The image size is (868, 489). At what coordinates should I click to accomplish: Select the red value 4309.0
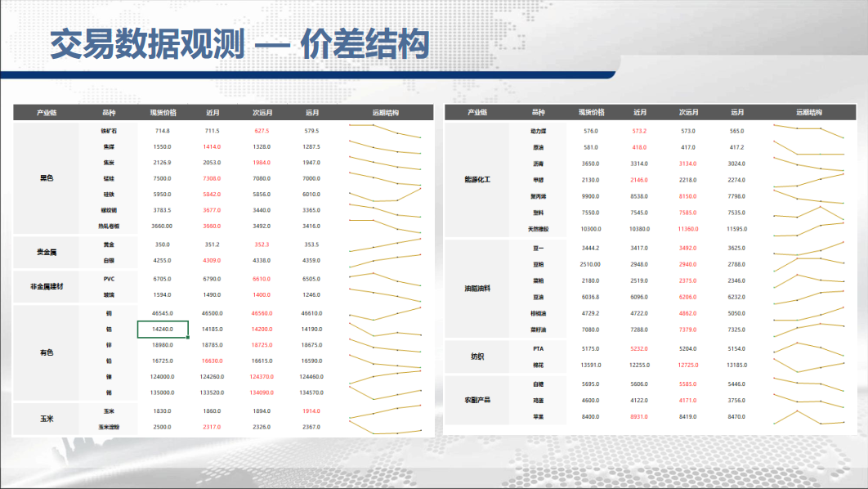(212, 260)
